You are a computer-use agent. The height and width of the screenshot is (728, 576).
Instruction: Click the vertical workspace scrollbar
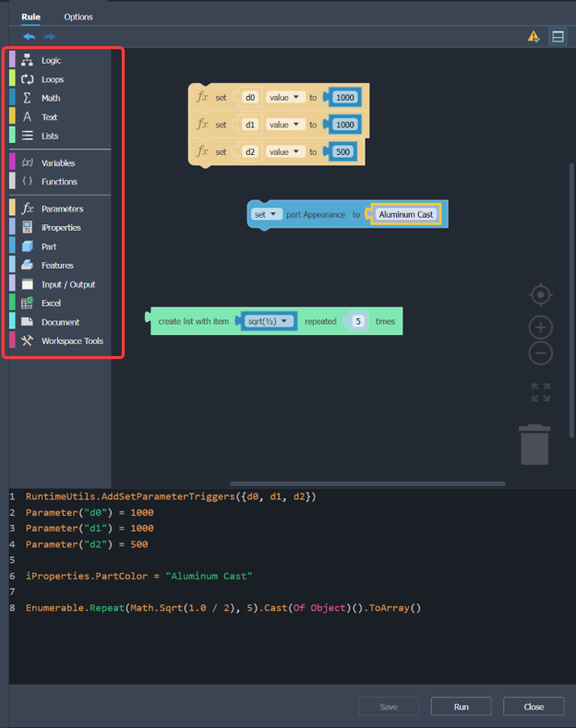571,300
